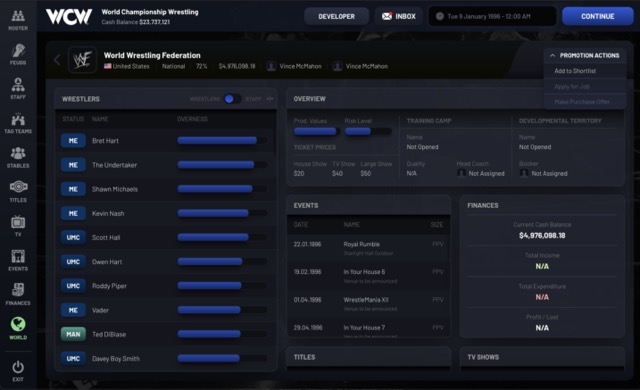
Task: Collapse the Promotion Actions menu
Action: pos(585,55)
